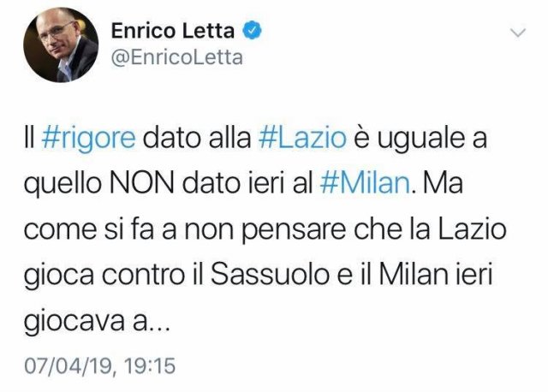Expand the tweet options chevron
Image resolution: width=548 pixels, height=392 pixels.
click(518, 33)
